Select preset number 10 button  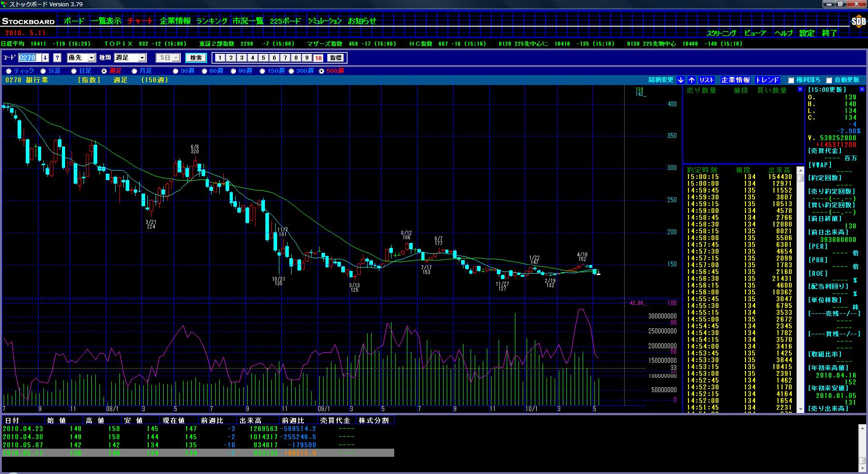tap(318, 58)
